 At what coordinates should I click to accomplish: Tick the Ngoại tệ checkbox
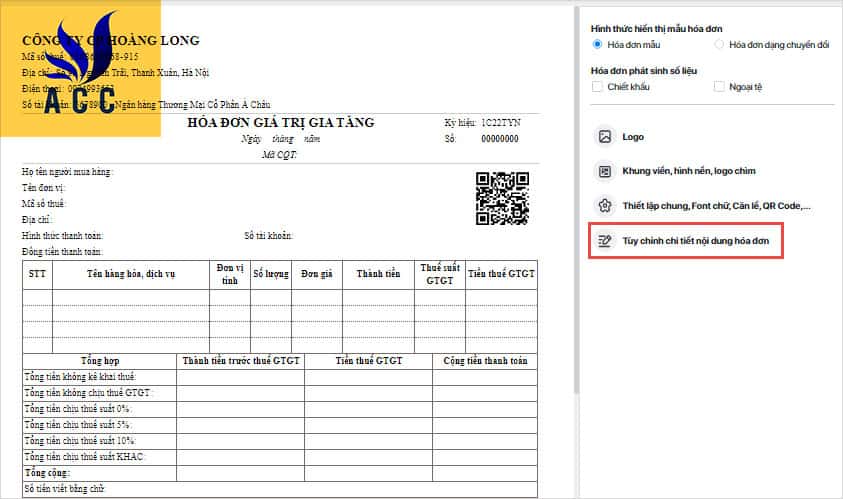click(x=720, y=87)
